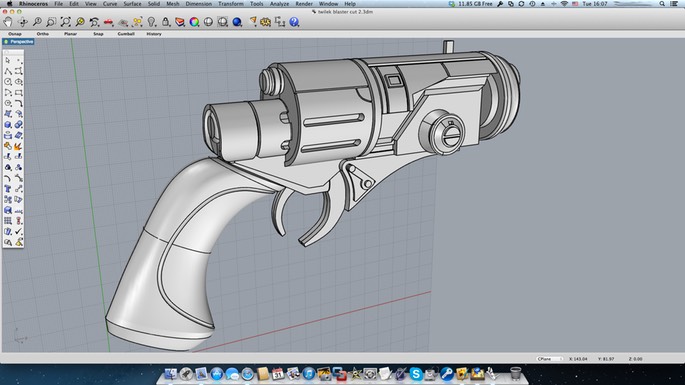Open the File menu
Image resolution: width=685 pixels, height=385 pixels.
[59, 3]
